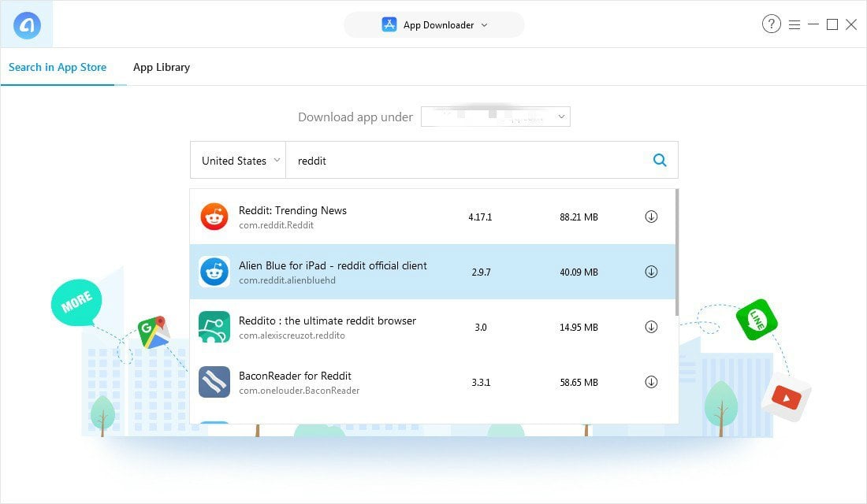867x504 pixels.
Task: Open the help question mark icon
Action: click(x=771, y=24)
